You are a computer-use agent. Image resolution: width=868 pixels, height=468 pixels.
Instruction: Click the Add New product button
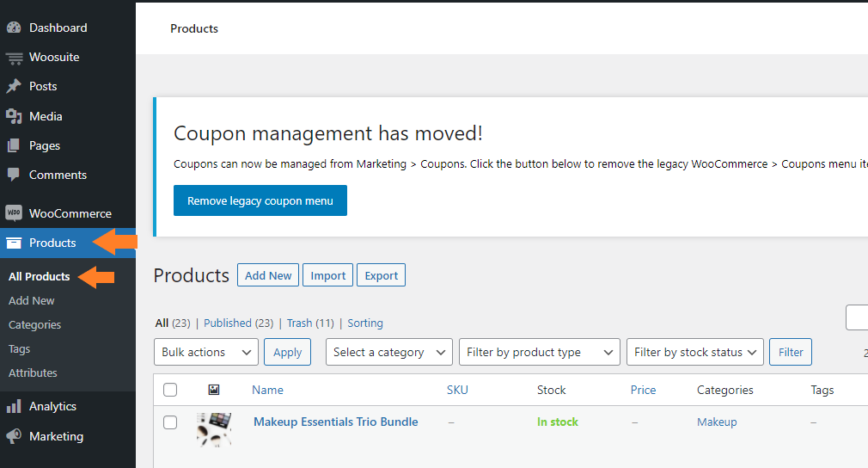(x=268, y=275)
